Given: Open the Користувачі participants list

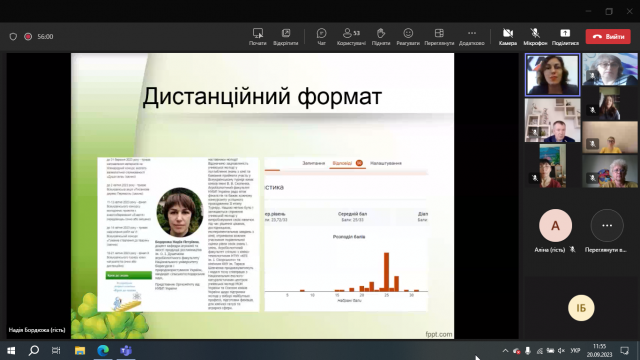Looking at the screenshot, I should click(x=351, y=37).
